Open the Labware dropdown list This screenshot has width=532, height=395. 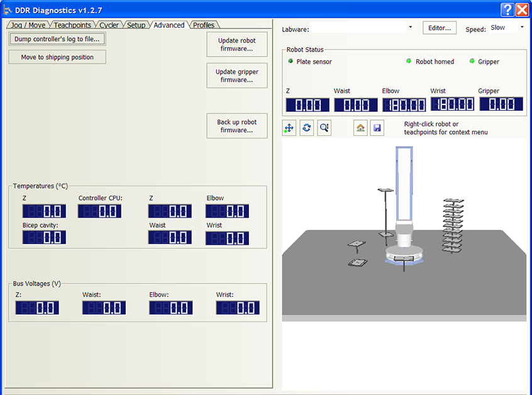coord(410,28)
